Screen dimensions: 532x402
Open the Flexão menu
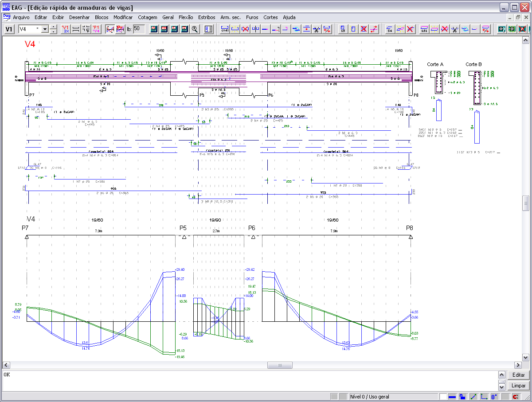click(186, 17)
